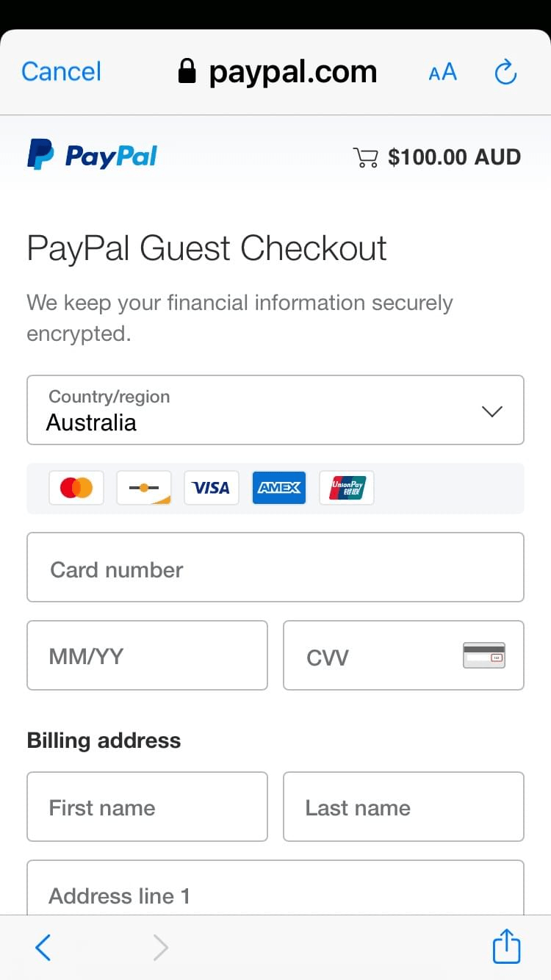Select the MM/YY expiry field
551x980 pixels.
[147, 655]
